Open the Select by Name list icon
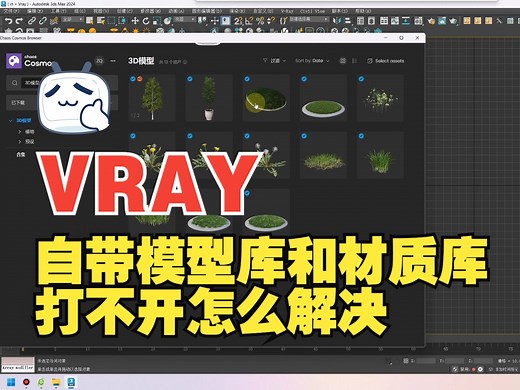Viewport: 520px width, 390px height. pyautogui.click(x=101, y=21)
